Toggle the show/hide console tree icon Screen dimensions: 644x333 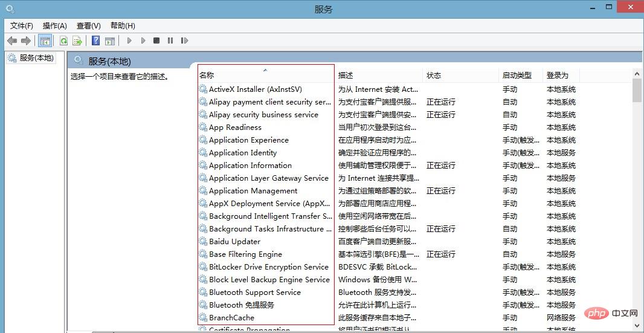[x=45, y=40]
